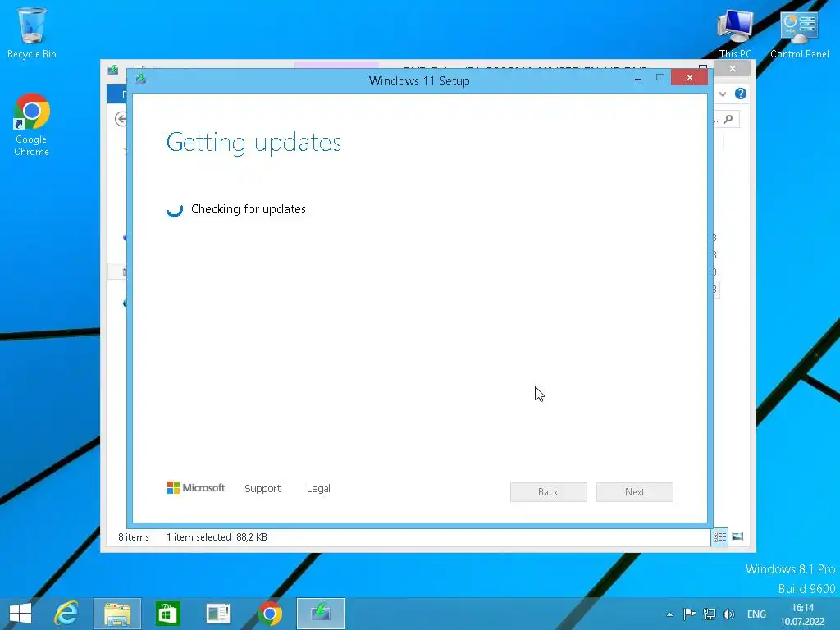Launch Internet Explorer from the taskbar
Image resolution: width=840 pixels, height=630 pixels.
(x=66, y=614)
